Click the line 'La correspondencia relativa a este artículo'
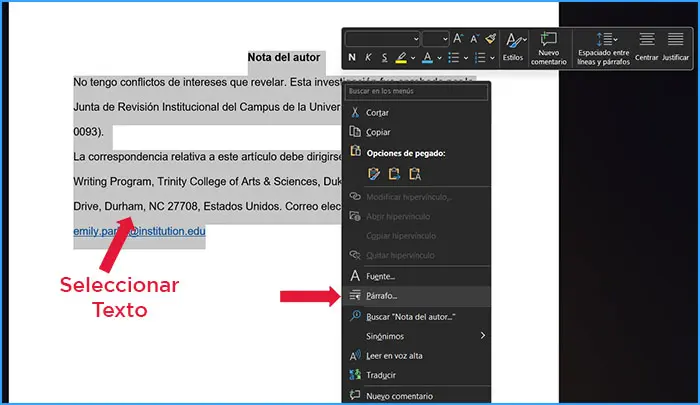The height and width of the screenshot is (405, 700). 207,157
